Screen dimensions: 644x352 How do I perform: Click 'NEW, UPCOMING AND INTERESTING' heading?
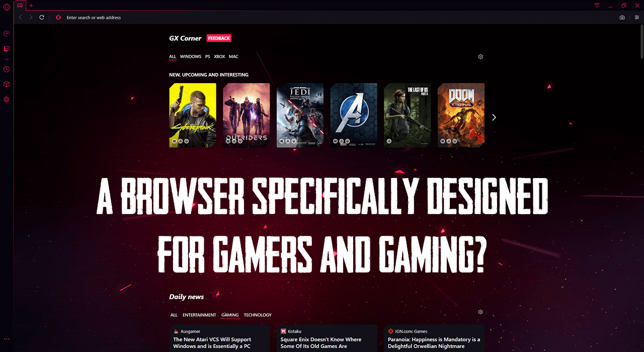[x=209, y=75]
